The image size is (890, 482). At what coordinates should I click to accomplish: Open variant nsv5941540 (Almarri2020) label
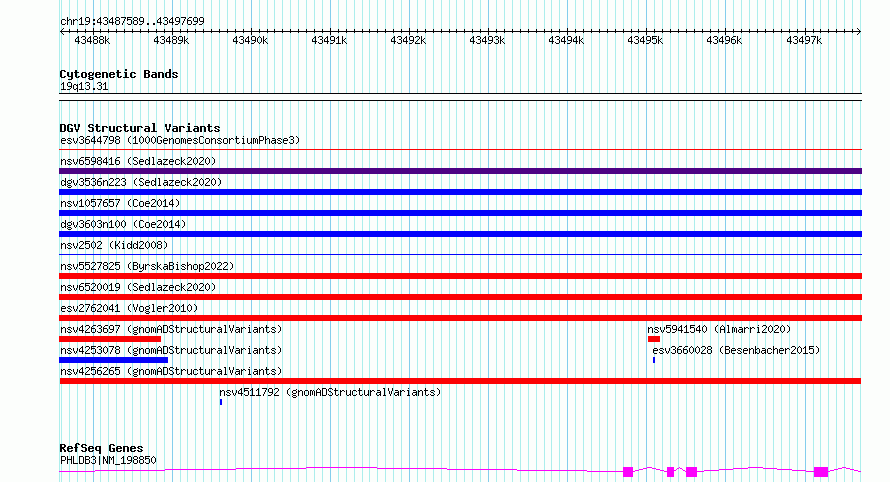coord(719,329)
